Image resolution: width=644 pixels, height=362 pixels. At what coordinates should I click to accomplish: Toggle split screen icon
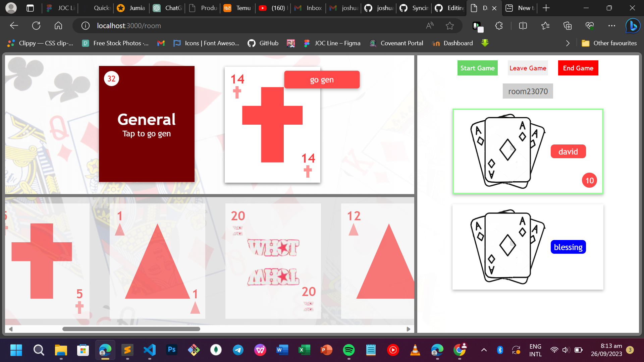pos(523,25)
